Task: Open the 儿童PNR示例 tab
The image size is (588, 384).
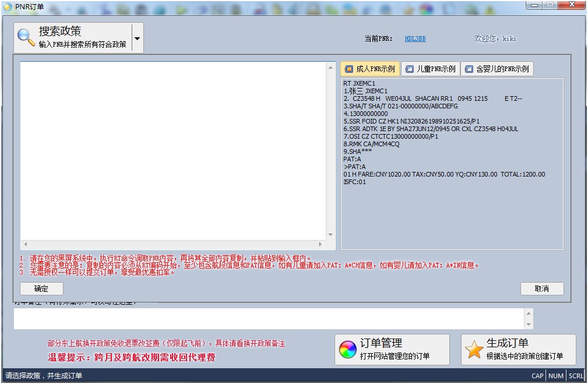Action: [431, 69]
